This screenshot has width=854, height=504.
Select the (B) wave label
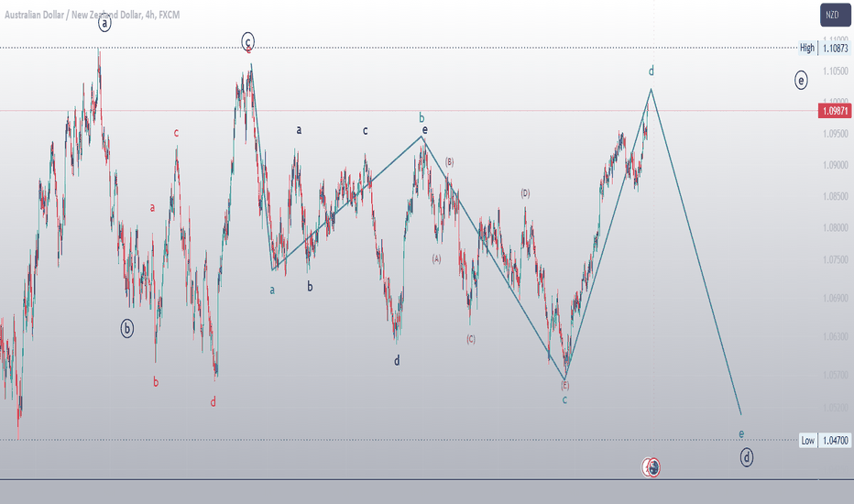449,162
